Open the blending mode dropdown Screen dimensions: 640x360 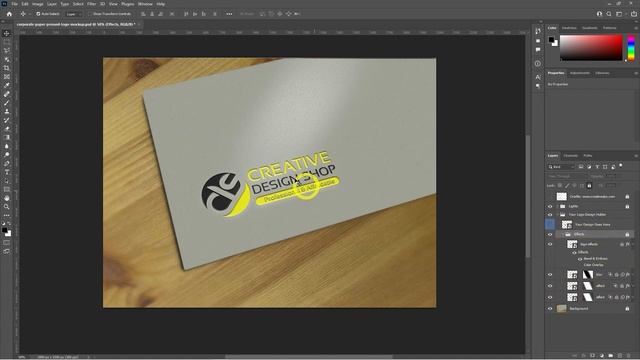tap(566, 176)
